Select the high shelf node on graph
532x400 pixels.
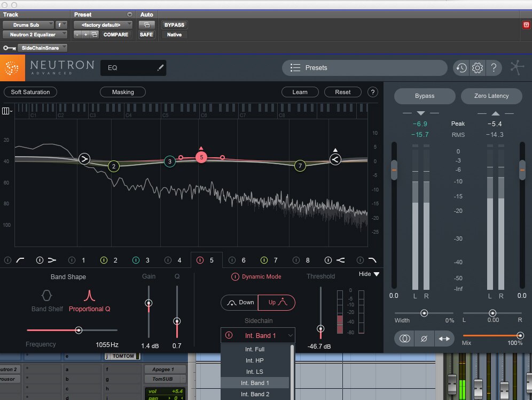tap(335, 159)
